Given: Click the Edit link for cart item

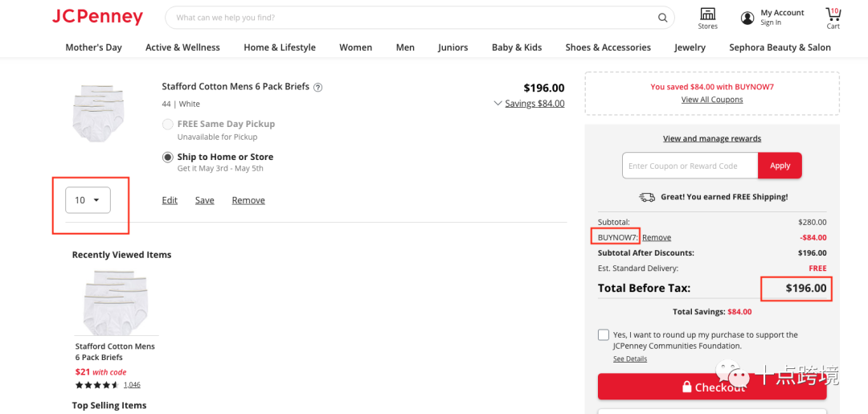Looking at the screenshot, I should (170, 200).
